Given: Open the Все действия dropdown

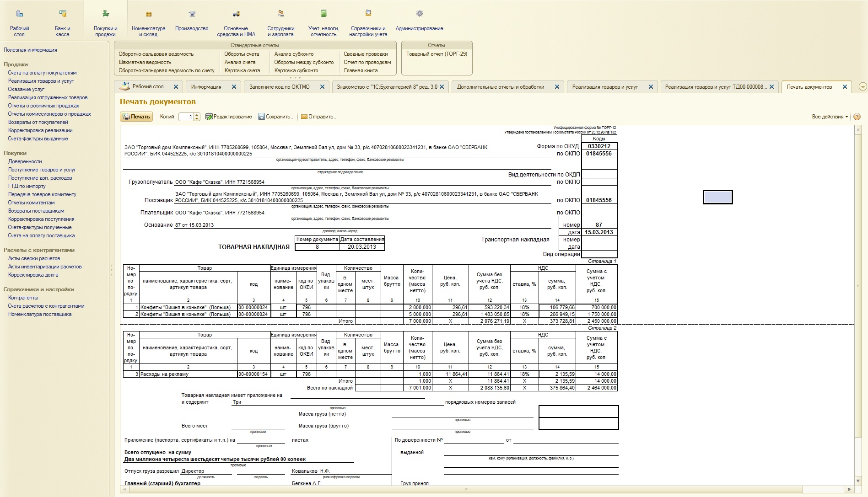Looking at the screenshot, I should point(830,117).
